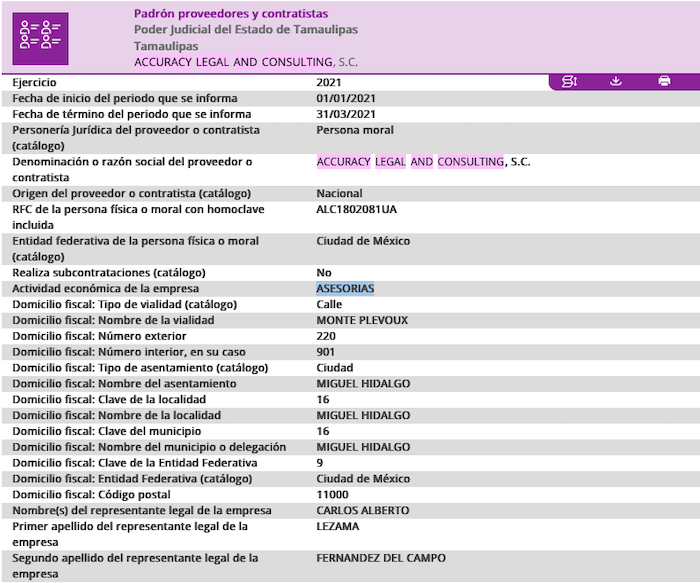Click the Ejercicio value 2021
The height and width of the screenshot is (583, 700).
click(330, 82)
